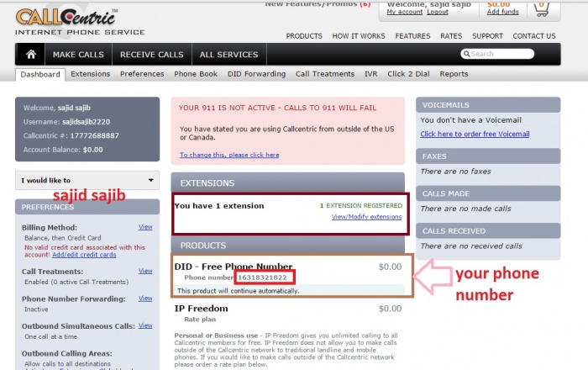Click 'Account Balance: $0.00' text
The height and width of the screenshot is (370, 588).
[63, 150]
